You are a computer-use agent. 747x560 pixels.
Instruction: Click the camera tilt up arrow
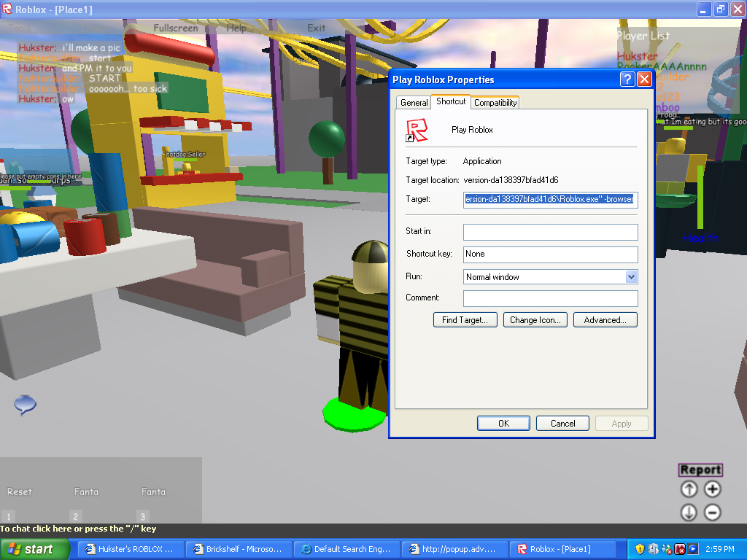[x=689, y=489]
